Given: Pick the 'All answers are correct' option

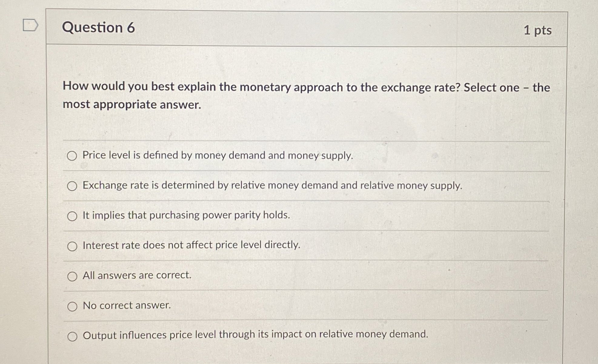Looking at the screenshot, I should click(x=72, y=276).
